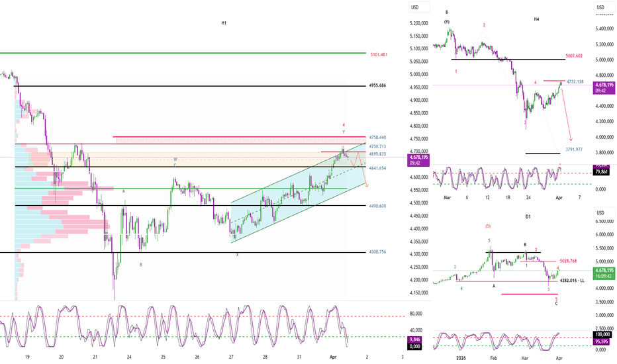Click 2026 on the D1 time axis
This screenshot has width=617, height=364.
[x=461, y=358]
